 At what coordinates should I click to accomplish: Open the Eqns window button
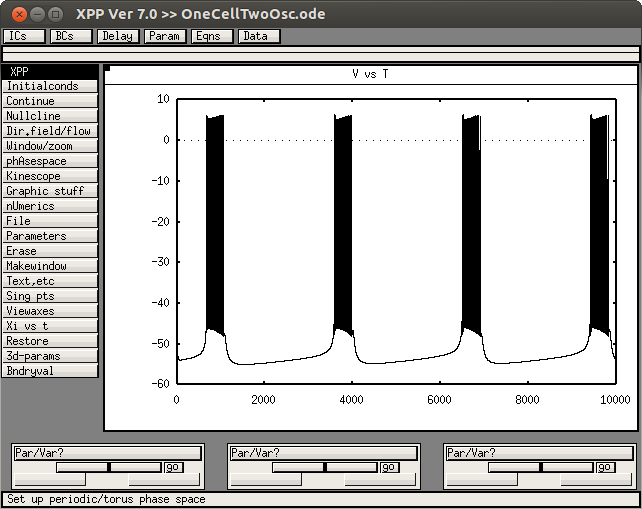click(x=212, y=36)
